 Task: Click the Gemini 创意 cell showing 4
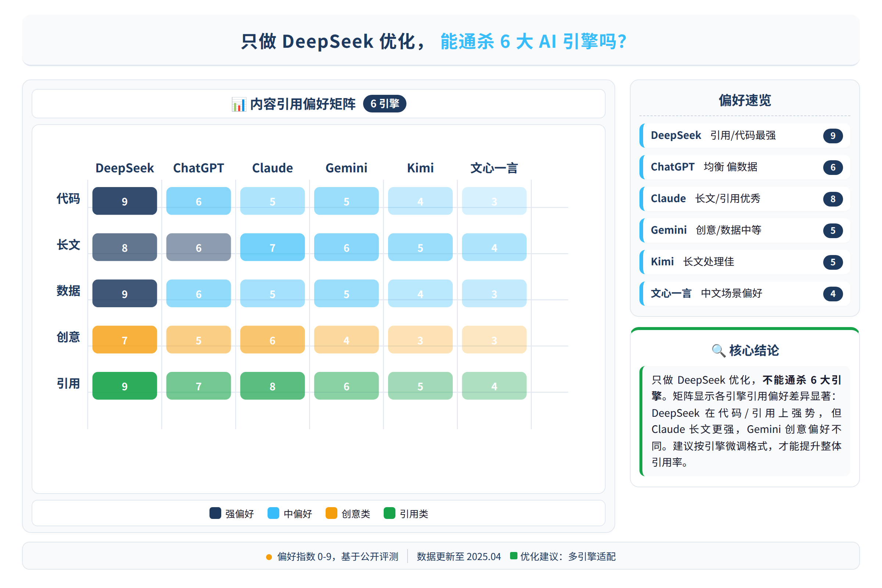coord(346,339)
